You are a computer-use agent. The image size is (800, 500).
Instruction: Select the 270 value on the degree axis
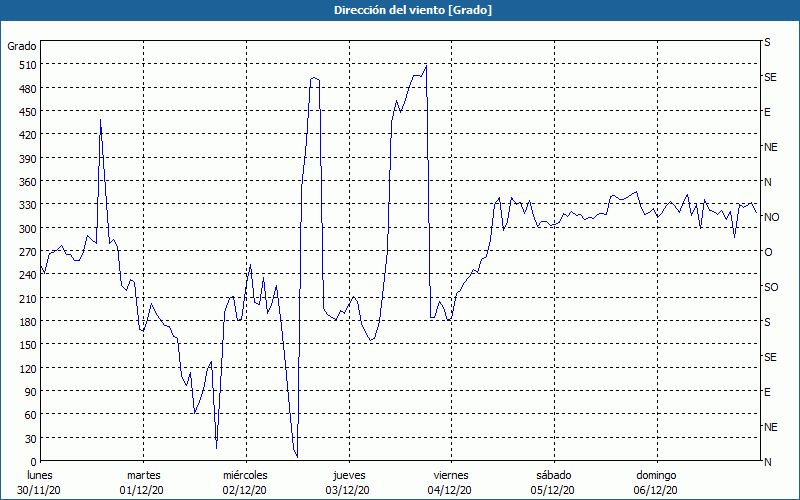(x=27, y=252)
